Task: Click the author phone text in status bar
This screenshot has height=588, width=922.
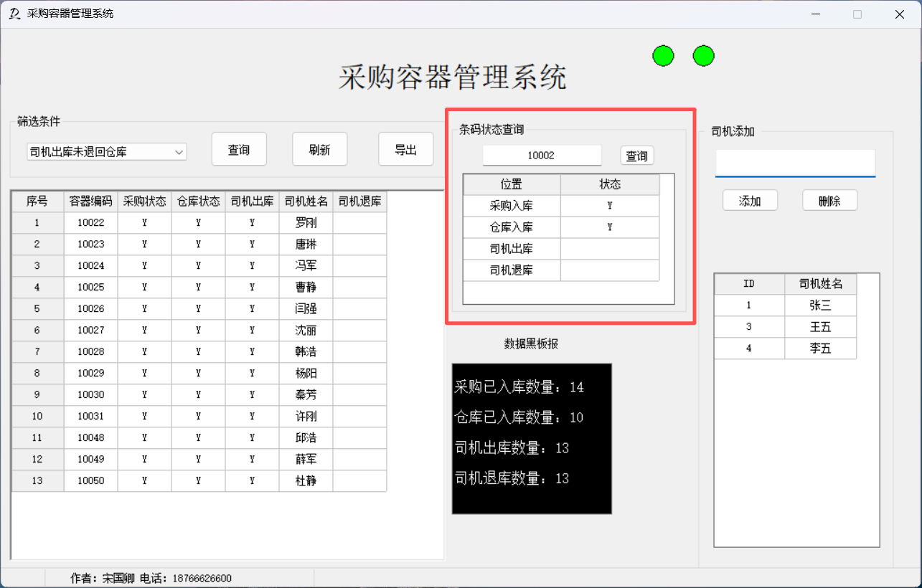Action: click(151, 578)
